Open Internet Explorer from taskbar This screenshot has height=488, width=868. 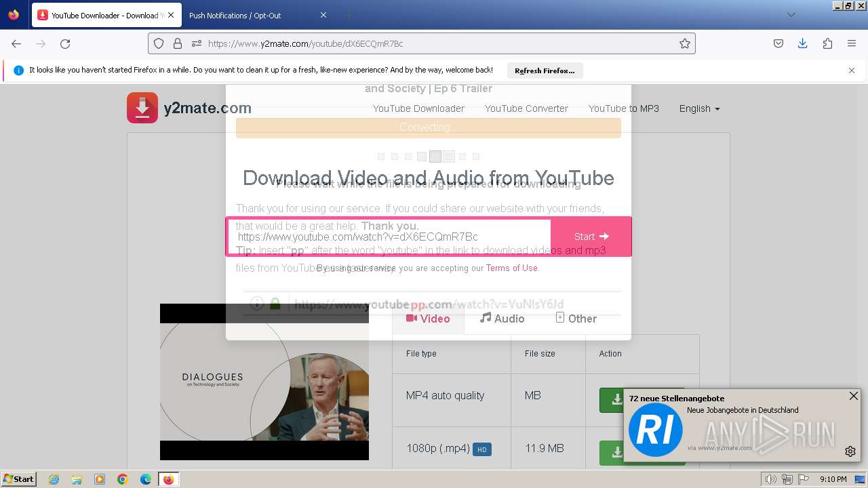point(54,479)
